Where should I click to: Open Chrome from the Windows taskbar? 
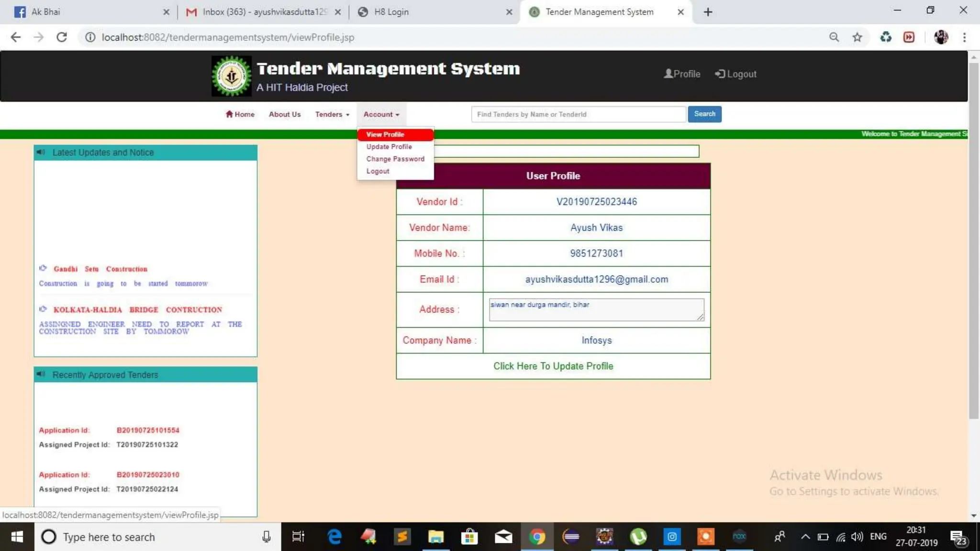pos(537,537)
